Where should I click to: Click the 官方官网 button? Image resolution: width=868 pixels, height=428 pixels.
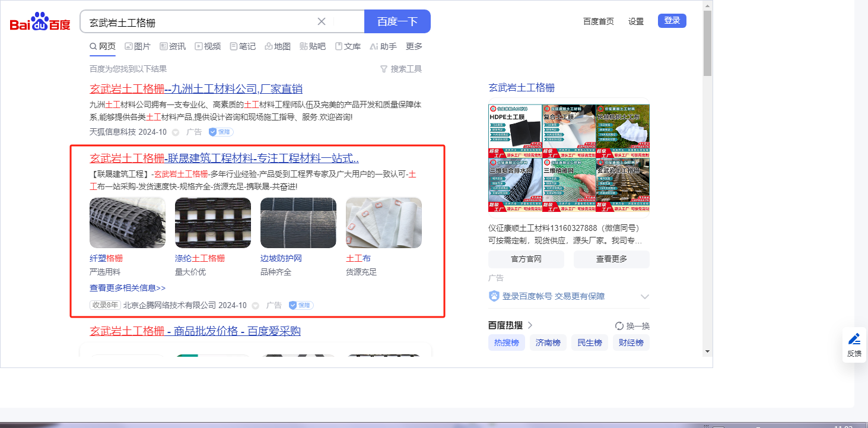pos(526,259)
